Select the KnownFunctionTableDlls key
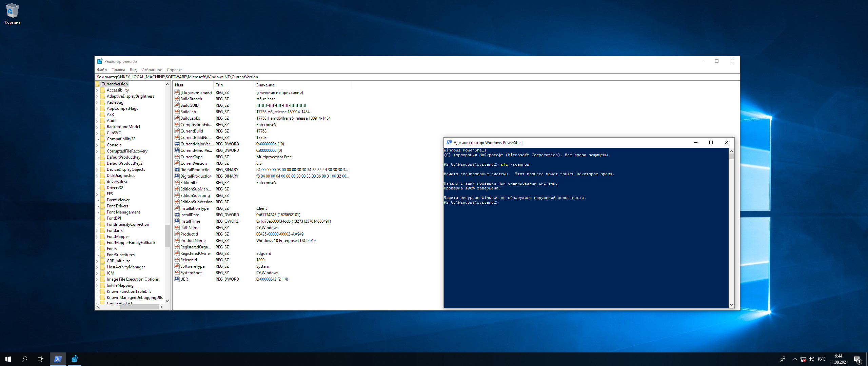The height and width of the screenshot is (366, 868). (129, 291)
